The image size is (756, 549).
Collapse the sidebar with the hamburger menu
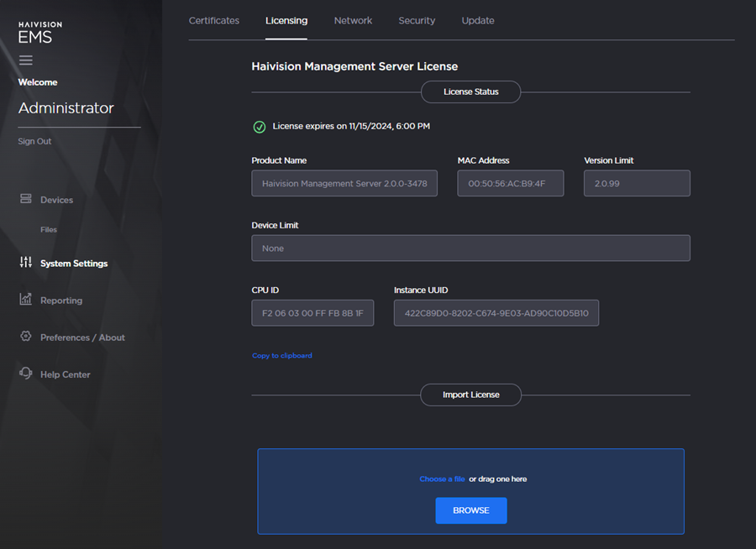click(25, 60)
